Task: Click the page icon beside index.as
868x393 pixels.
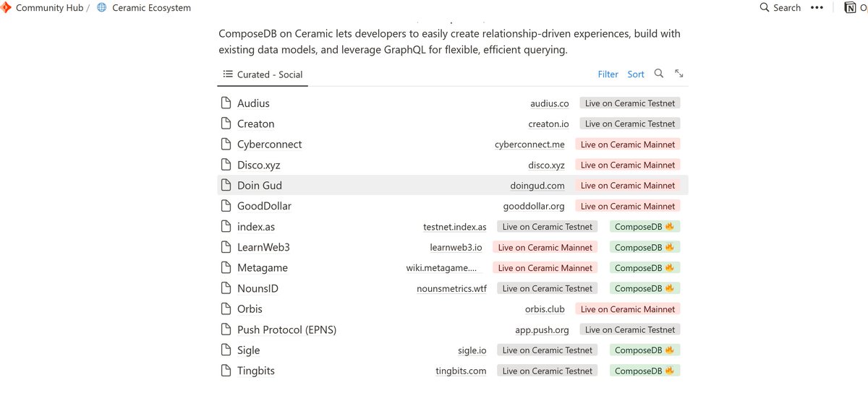Action: point(226,227)
